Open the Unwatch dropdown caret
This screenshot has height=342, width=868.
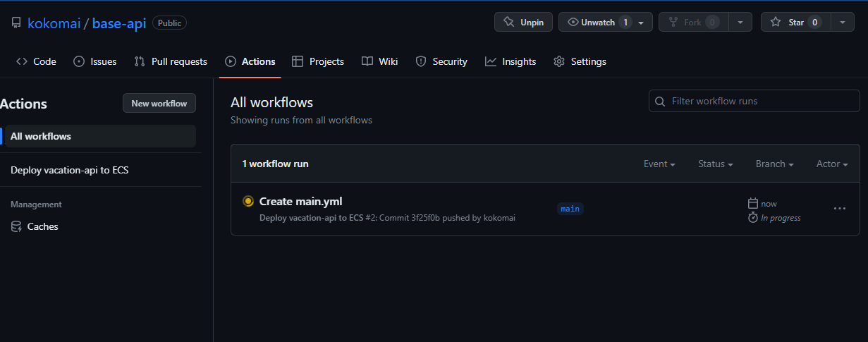(641, 23)
